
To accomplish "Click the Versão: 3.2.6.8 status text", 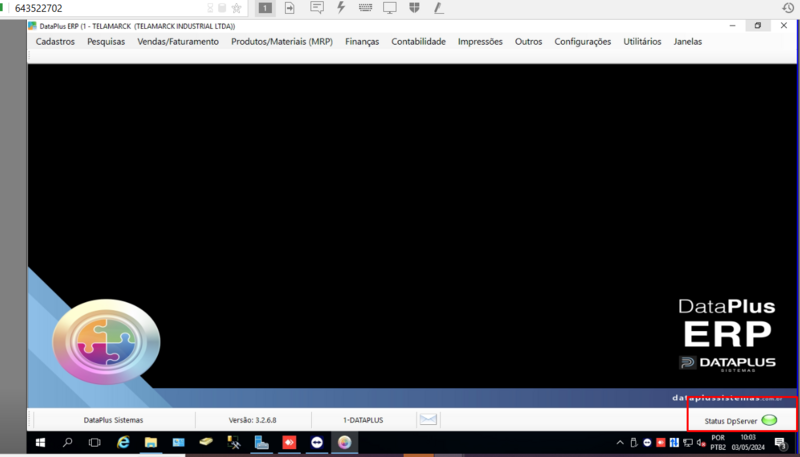I will click(253, 420).
